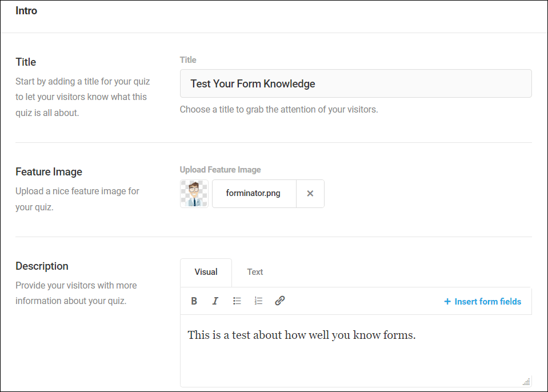Click the editor resize handle corner
Image resolution: width=548 pixels, height=392 pixels.
coord(526,382)
